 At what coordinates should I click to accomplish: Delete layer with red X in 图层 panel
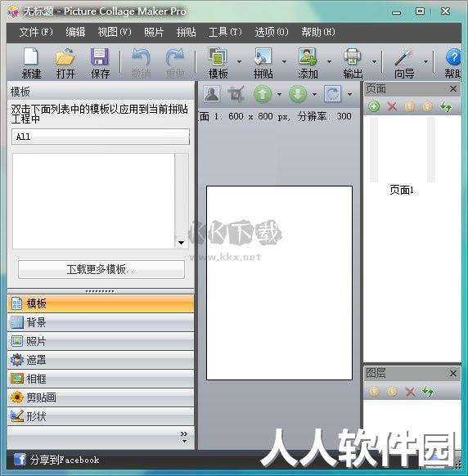(410, 392)
